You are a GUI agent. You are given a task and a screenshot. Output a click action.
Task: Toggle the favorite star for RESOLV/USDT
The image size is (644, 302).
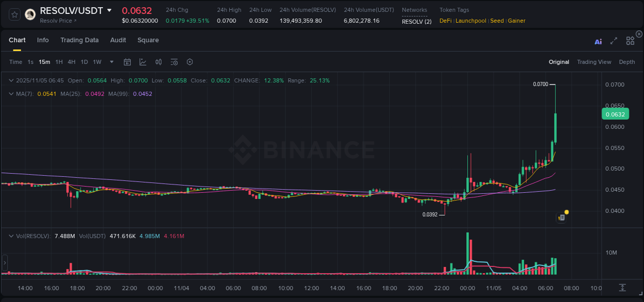[14, 14]
